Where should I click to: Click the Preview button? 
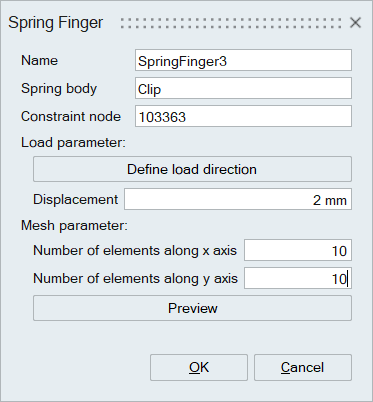pos(192,308)
